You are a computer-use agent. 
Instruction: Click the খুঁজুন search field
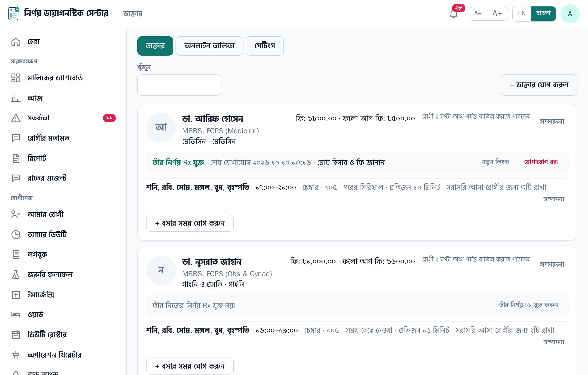[x=179, y=85]
